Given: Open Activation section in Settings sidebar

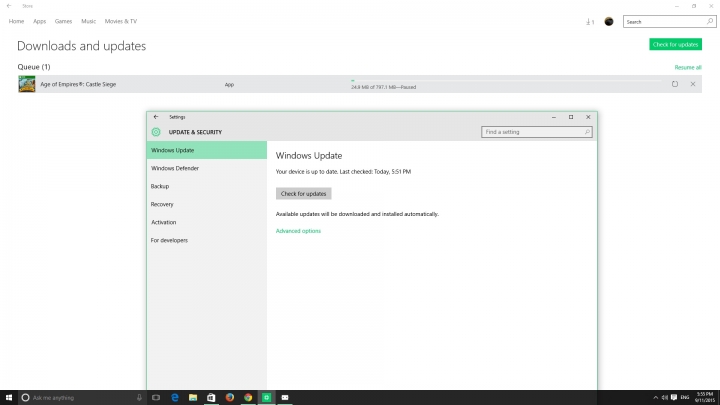Looking at the screenshot, I should 207,222.
